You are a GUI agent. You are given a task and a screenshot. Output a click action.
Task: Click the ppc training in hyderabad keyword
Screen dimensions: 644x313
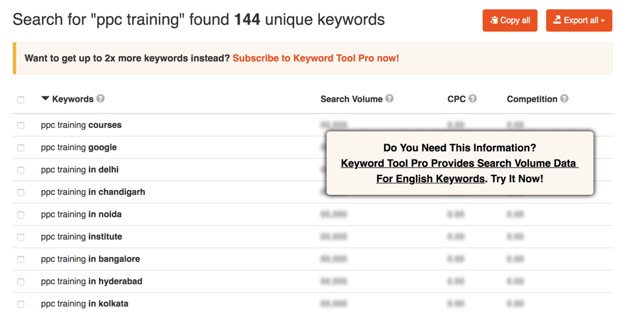click(92, 281)
